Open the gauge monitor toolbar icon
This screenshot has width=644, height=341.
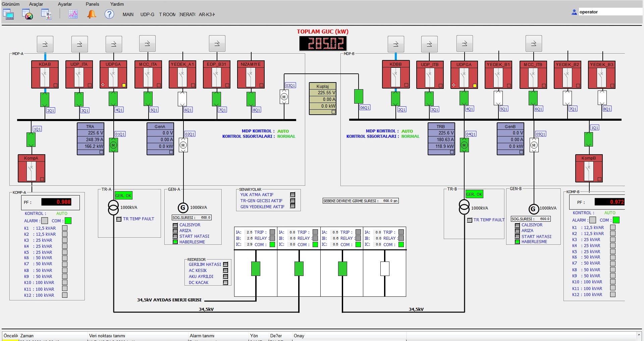point(28,14)
